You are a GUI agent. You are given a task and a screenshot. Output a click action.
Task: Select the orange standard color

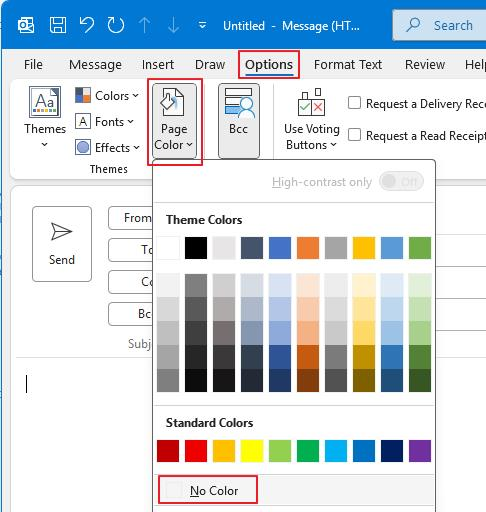pyautogui.click(x=224, y=451)
